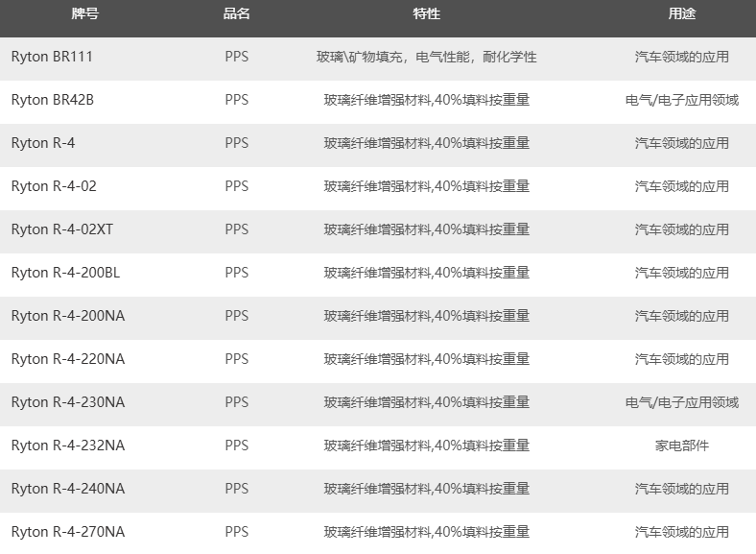Screen dimensions: 756x554
Task: Select the 用途 column header
Action: [x=681, y=14]
